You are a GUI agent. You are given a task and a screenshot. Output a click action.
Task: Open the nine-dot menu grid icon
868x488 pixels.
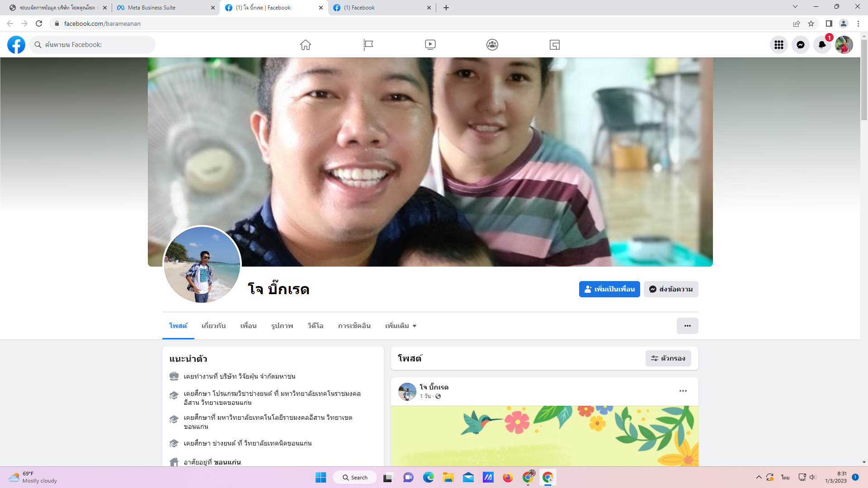point(778,45)
